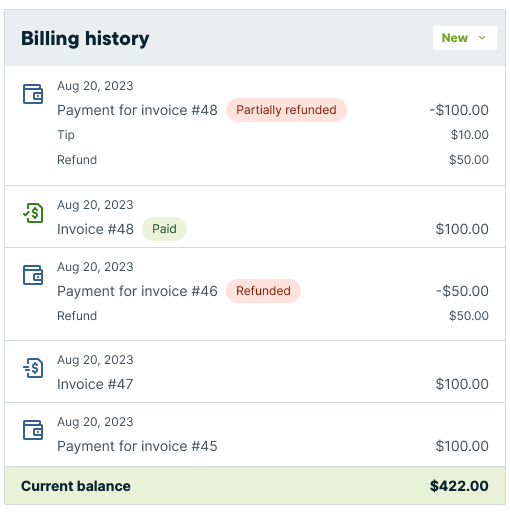This screenshot has height=515, width=510.
Task: Select the Refund line under invoice #48
Action: pyautogui.click(x=273, y=160)
